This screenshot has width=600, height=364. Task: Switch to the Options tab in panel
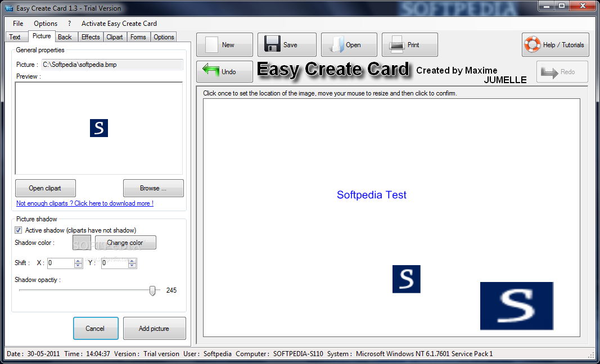[x=164, y=37]
